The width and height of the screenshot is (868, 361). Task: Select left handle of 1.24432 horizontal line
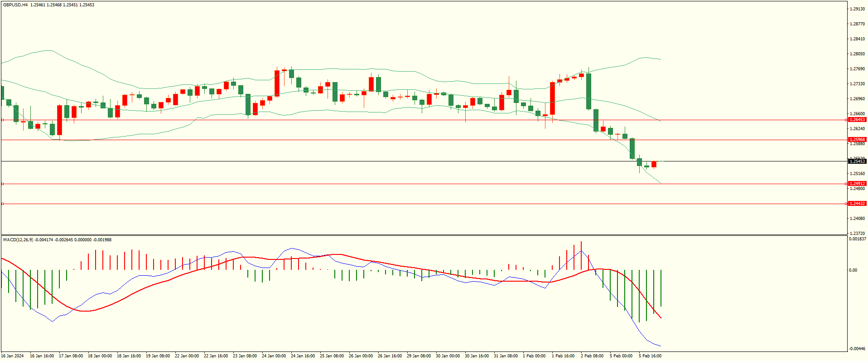[x=2, y=204]
